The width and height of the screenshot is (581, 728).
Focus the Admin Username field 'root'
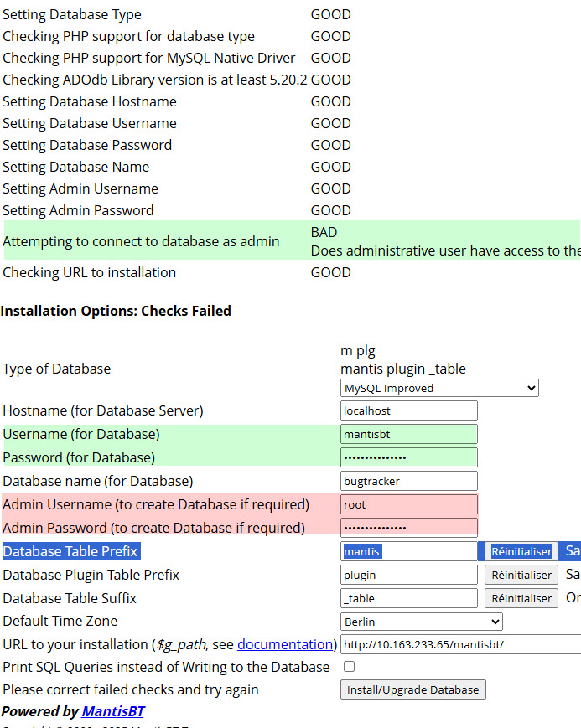(x=409, y=504)
